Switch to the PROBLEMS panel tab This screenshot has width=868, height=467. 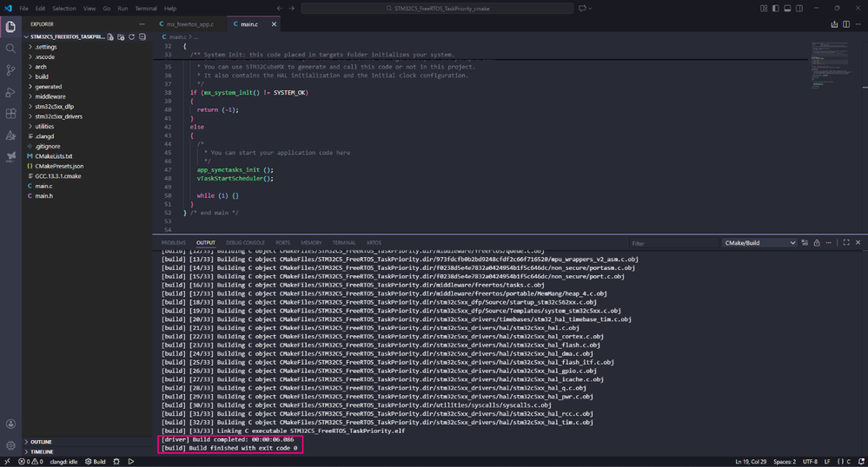(x=174, y=243)
